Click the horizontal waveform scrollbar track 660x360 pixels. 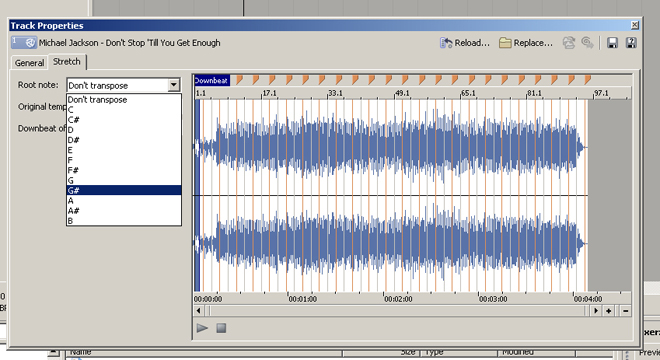(x=397, y=311)
